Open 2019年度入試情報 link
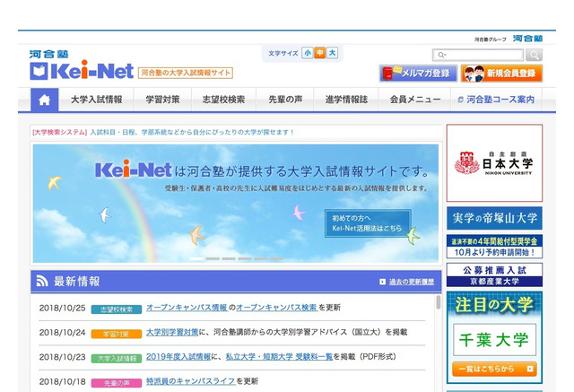 178,356
